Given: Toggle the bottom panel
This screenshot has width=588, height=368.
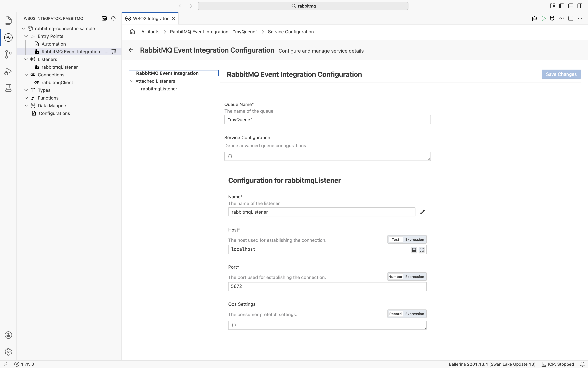Looking at the screenshot, I should (x=571, y=6).
